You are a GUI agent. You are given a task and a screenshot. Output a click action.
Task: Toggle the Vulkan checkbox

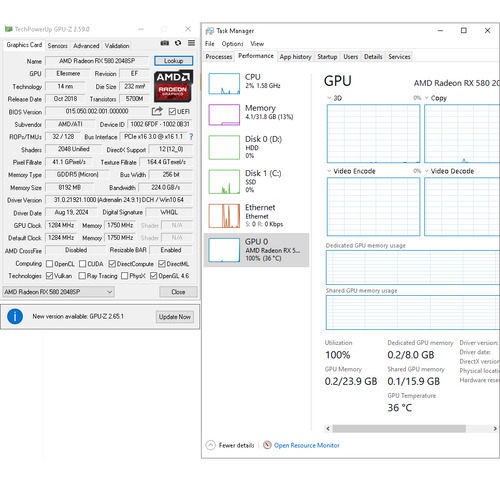tap(49, 276)
